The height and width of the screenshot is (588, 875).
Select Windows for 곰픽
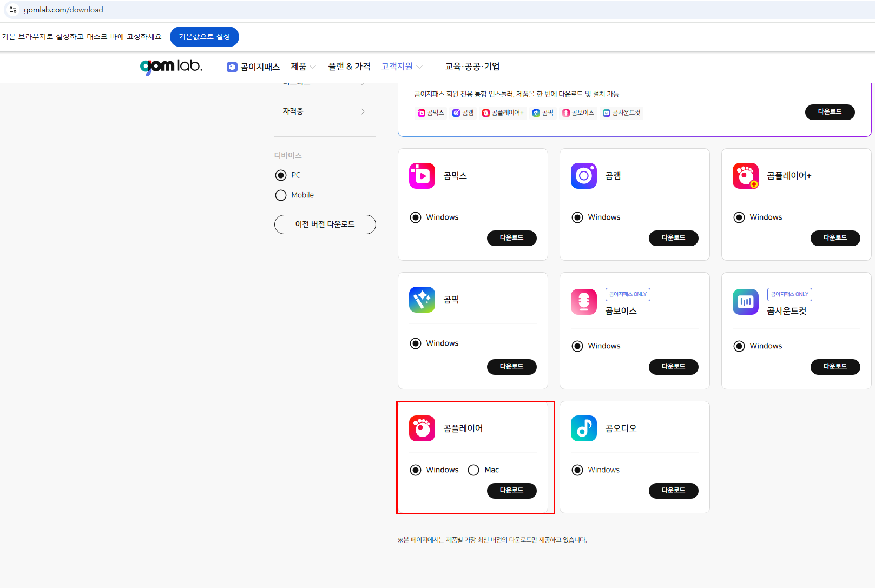pyautogui.click(x=416, y=343)
